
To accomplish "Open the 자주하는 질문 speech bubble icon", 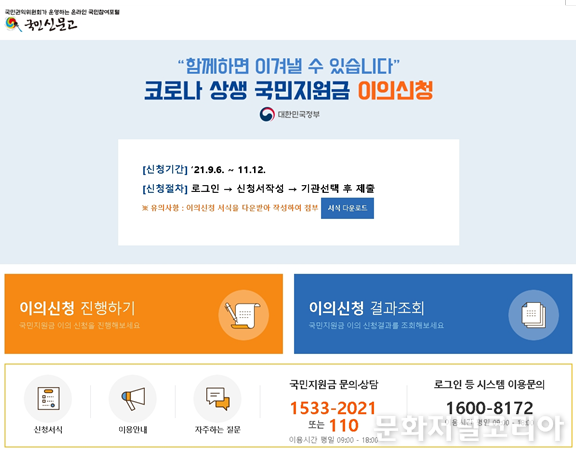I will click(x=217, y=399).
